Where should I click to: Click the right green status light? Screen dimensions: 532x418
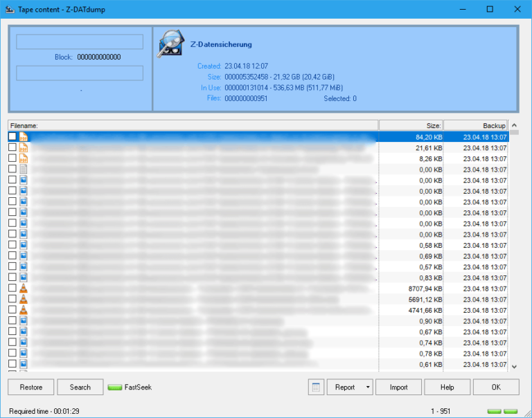click(x=511, y=411)
